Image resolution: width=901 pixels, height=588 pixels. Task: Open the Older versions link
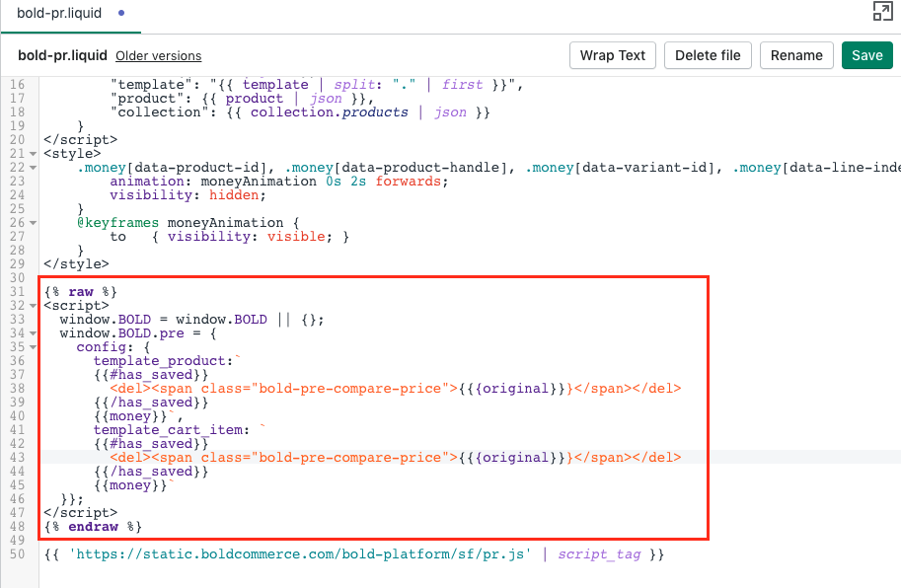click(158, 56)
